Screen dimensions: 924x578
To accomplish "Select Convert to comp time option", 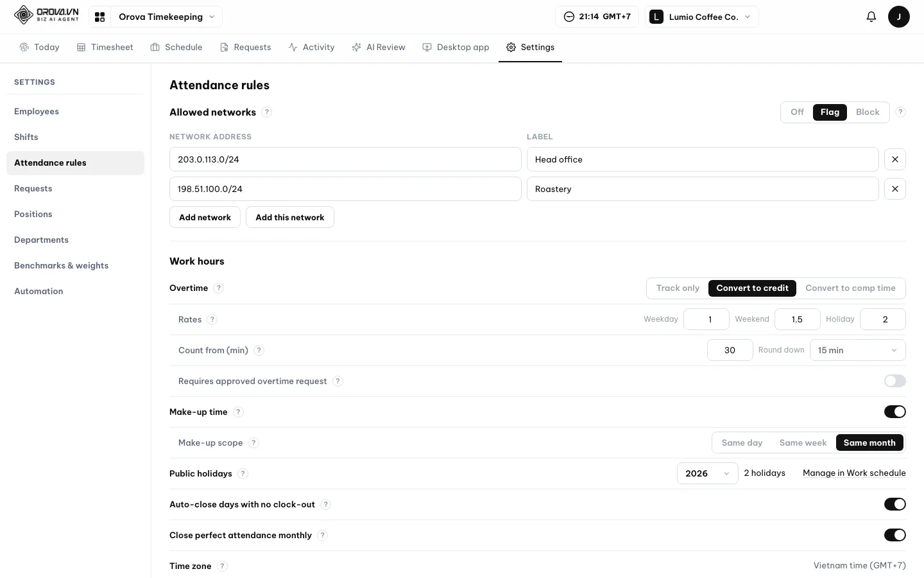I will [850, 288].
